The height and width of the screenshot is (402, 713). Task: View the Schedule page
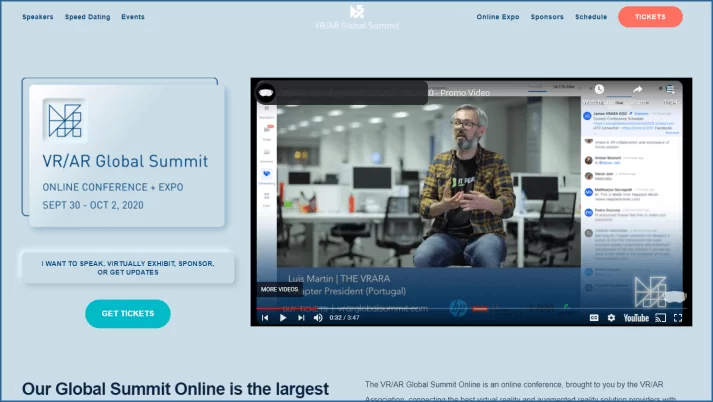click(591, 17)
